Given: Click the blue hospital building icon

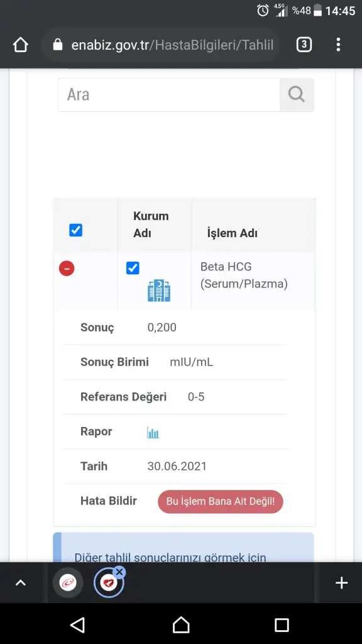Looking at the screenshot, I should (x=159, y=291).
